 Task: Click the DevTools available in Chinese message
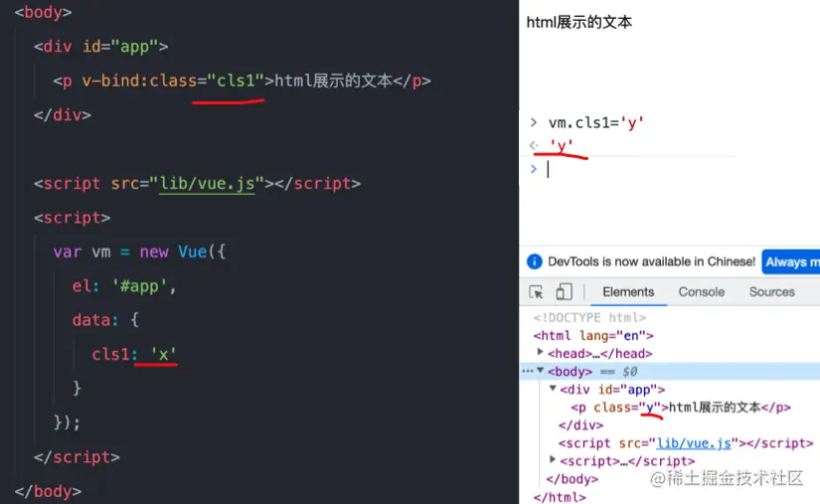pos(652,261)
